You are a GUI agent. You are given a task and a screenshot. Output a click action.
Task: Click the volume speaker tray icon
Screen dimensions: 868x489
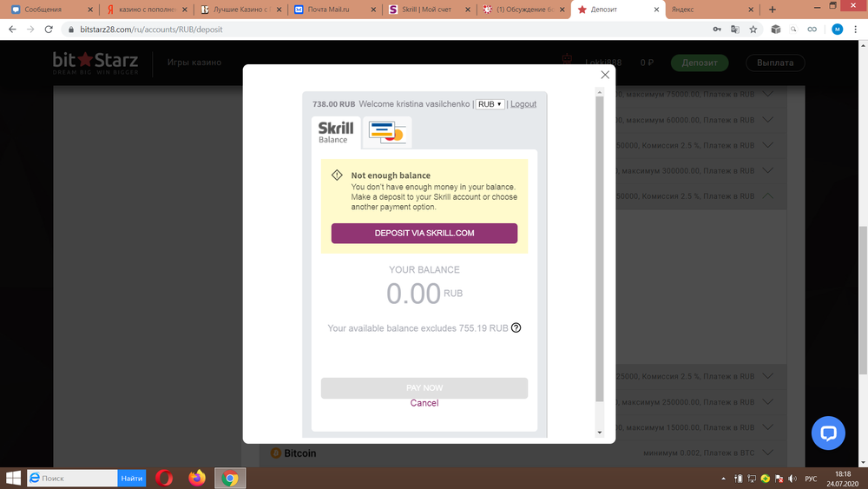[x=792, y=479]
